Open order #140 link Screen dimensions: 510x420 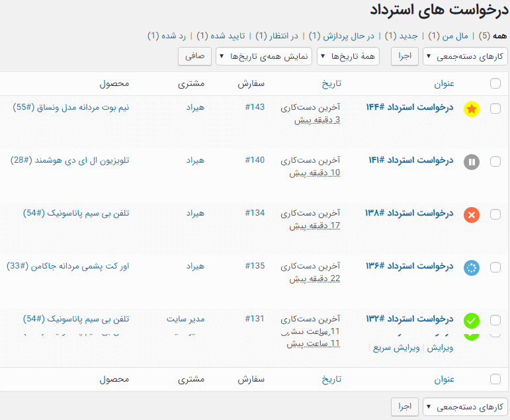(255, 160)
